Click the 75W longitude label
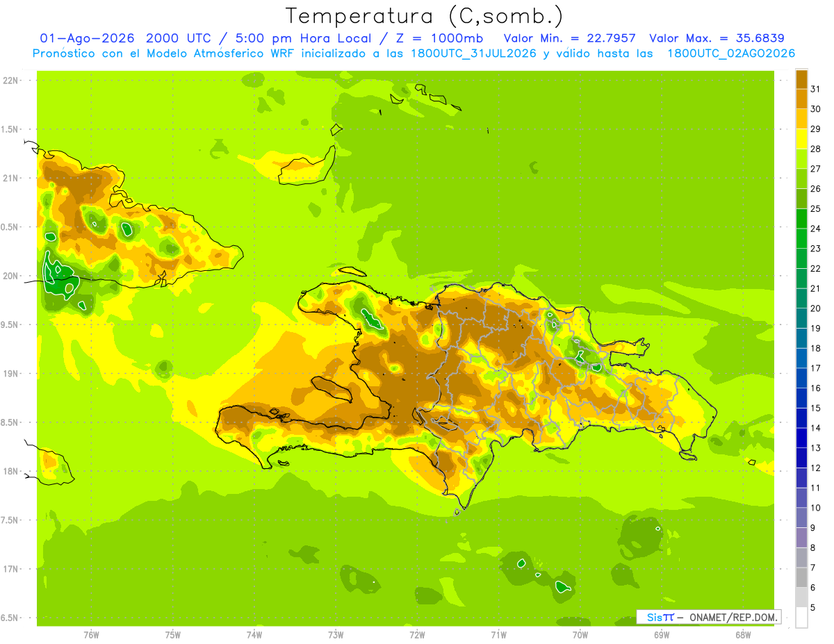 [173, 635]
